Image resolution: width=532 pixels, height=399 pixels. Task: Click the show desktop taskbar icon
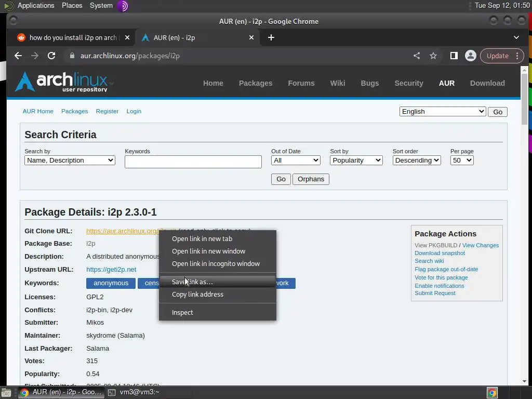coord(6,393)
